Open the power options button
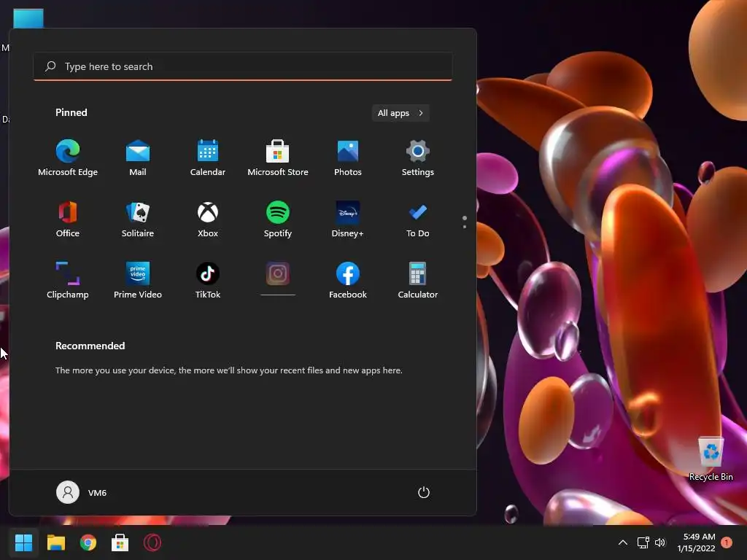This screenshot has width=747, height=560. [424, 492]
